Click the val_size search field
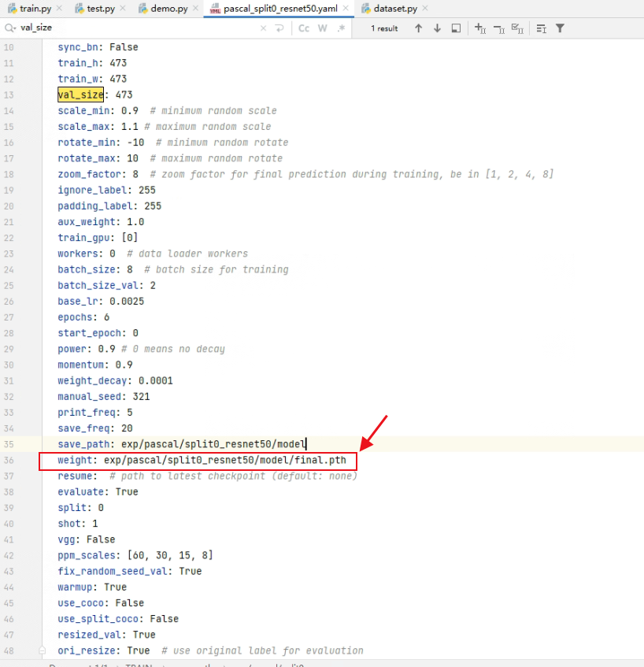Screen dimensions: 644x667 click(136, 28)
